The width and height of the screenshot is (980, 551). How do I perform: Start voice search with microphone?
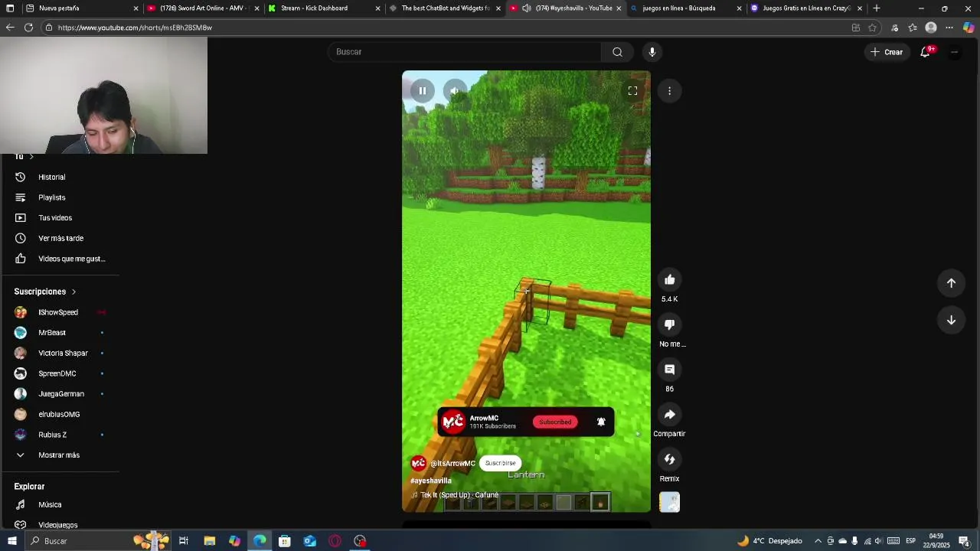click(652, 52)
